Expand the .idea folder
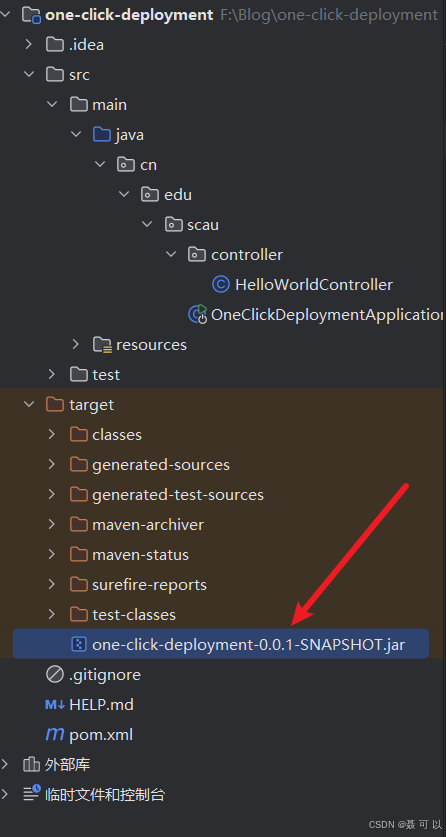The width and height of the screenshot is (446, 837). [x=28, y=44]
